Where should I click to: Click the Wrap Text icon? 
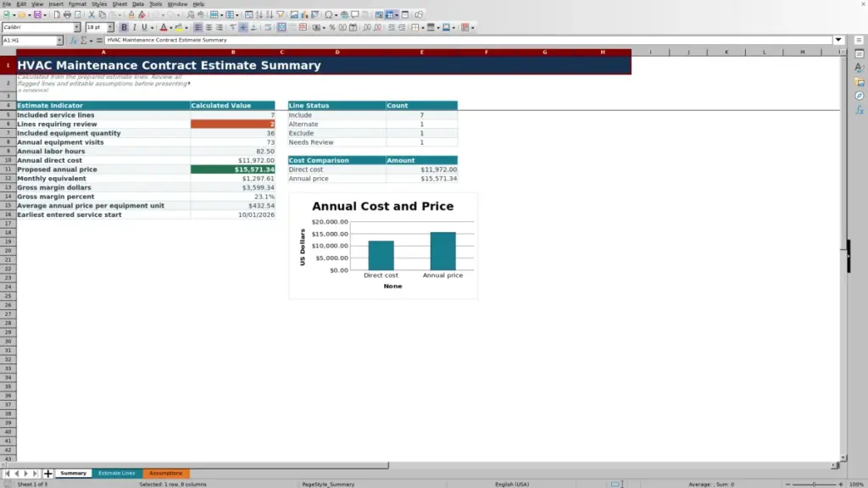click(x=268, y=27)
